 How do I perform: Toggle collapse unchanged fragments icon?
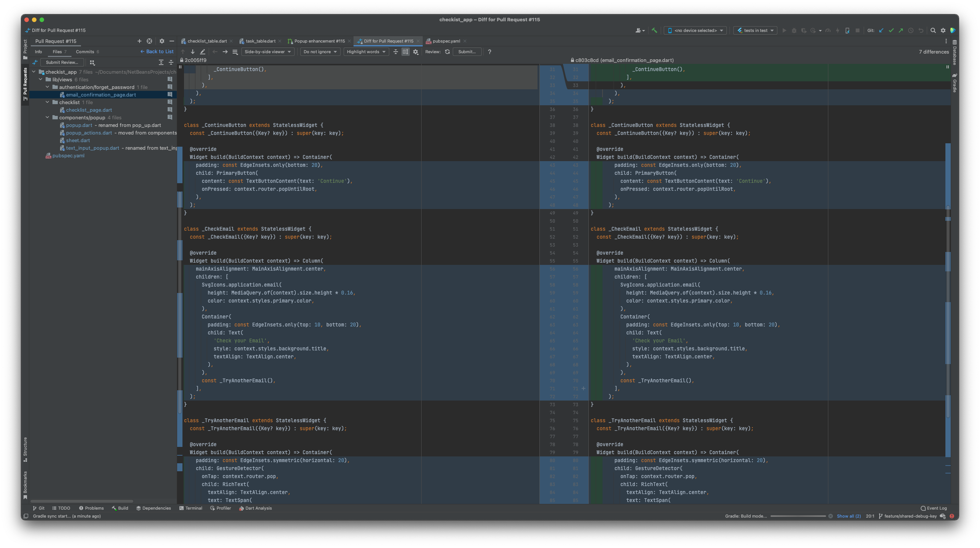click(x=396, y=52)
